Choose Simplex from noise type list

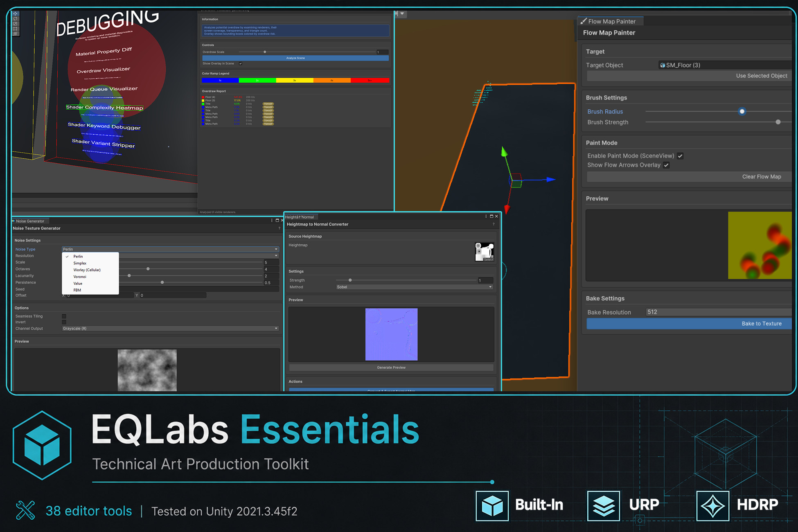90,263
